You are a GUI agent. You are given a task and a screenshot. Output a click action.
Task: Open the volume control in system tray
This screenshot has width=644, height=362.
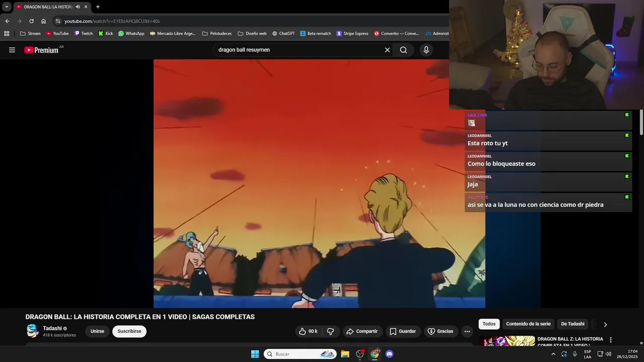tap(609, 354)
